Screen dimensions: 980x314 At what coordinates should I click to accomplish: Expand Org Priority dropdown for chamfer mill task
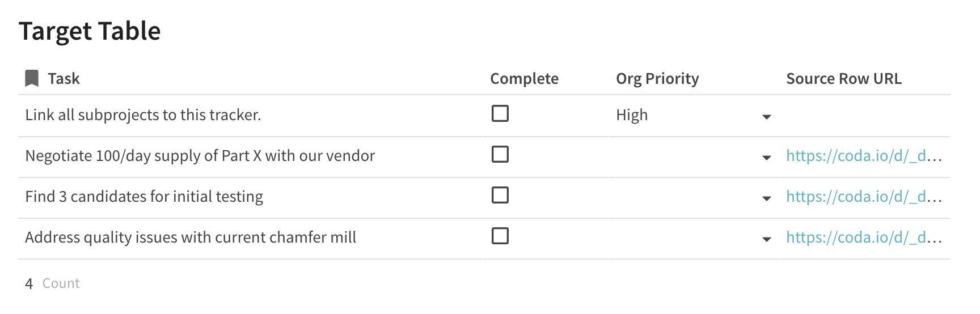(x=766, y=239)
